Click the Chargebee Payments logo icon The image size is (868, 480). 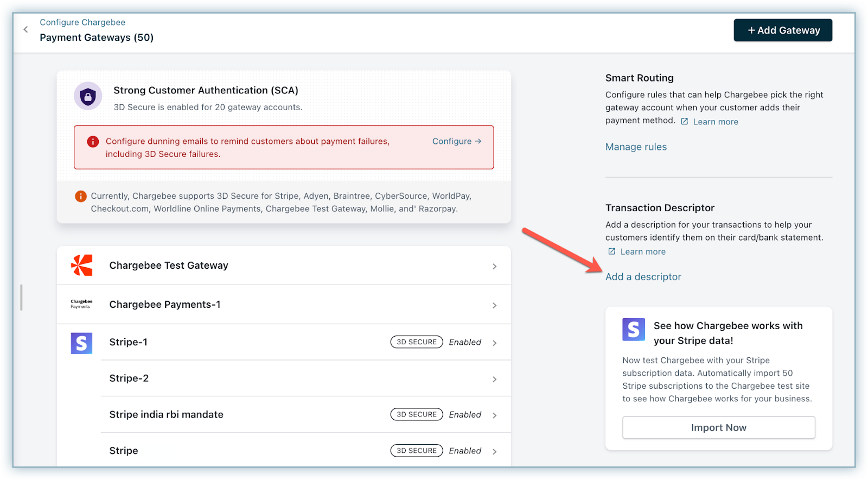(x=81, y=304)
